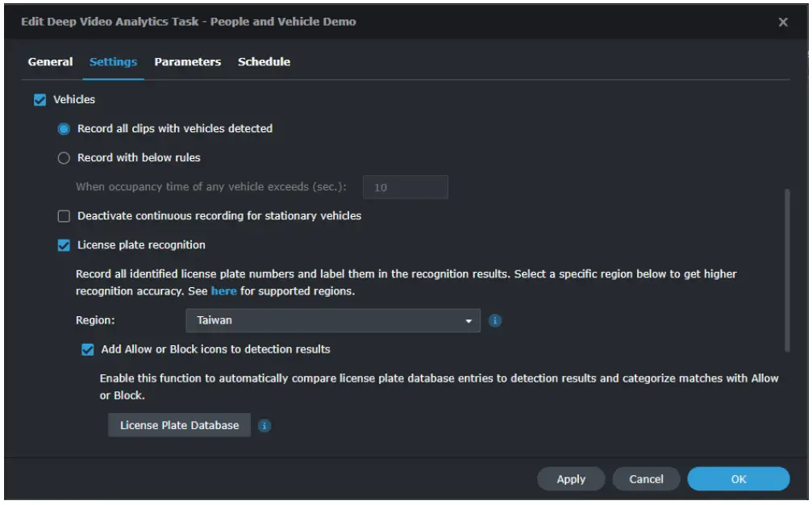Click info icon next to License Plate Database
Image resolution: width=812 pixels, height=505 pixels.
[x=265, y=425]
